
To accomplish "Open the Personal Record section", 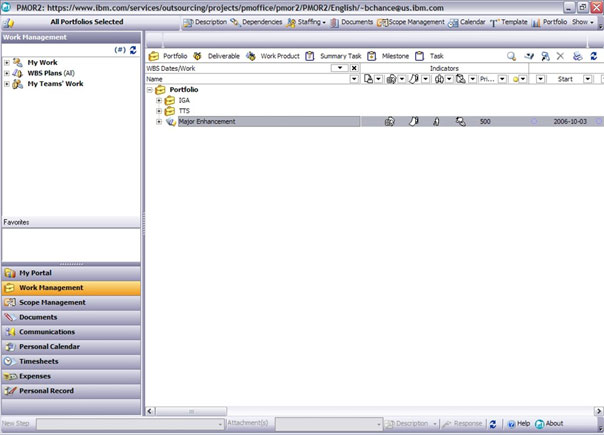I will (71, 391).
